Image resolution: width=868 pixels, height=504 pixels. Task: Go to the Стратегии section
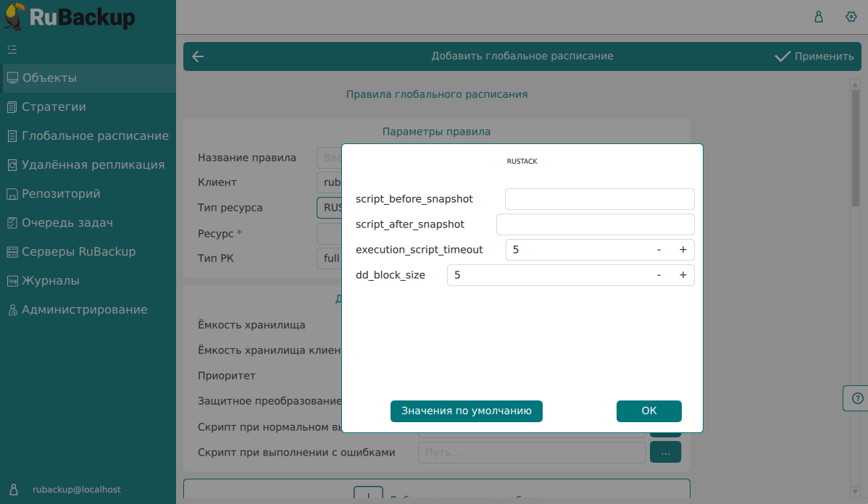(x=54, y=107)
